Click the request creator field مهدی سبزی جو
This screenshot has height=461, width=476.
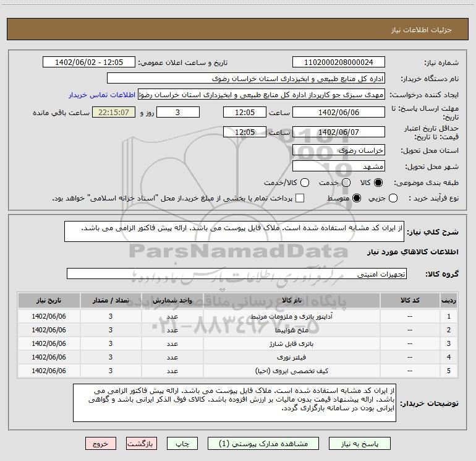click(261, 95)
